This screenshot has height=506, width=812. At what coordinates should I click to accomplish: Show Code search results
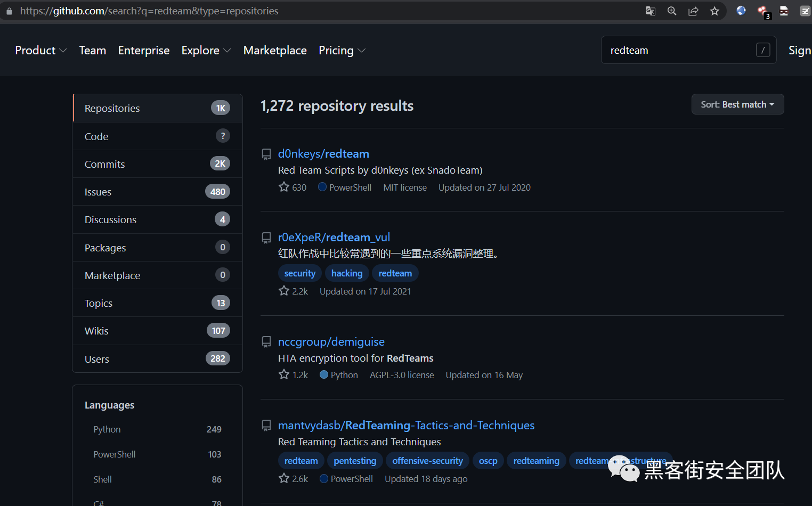point(158,136)
